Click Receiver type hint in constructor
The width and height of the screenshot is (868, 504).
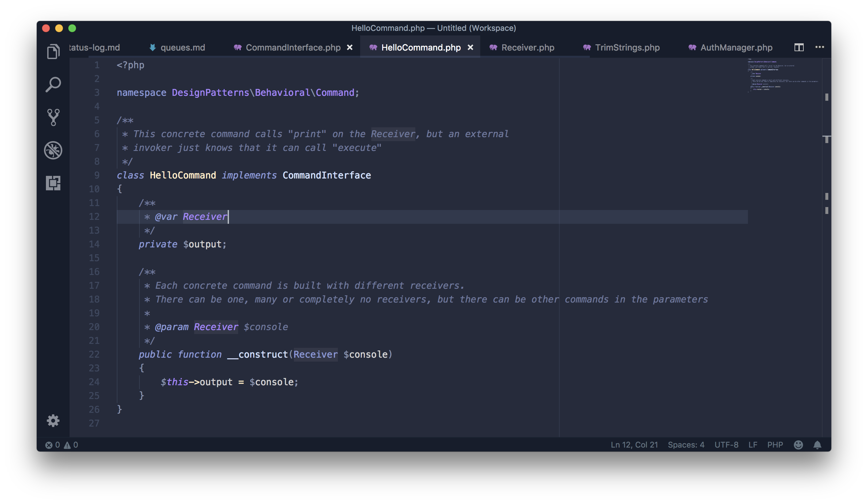[x=316, y=354]
